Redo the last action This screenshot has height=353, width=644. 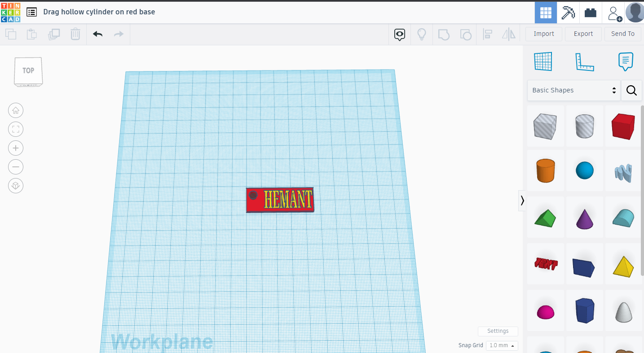[119, 34]
